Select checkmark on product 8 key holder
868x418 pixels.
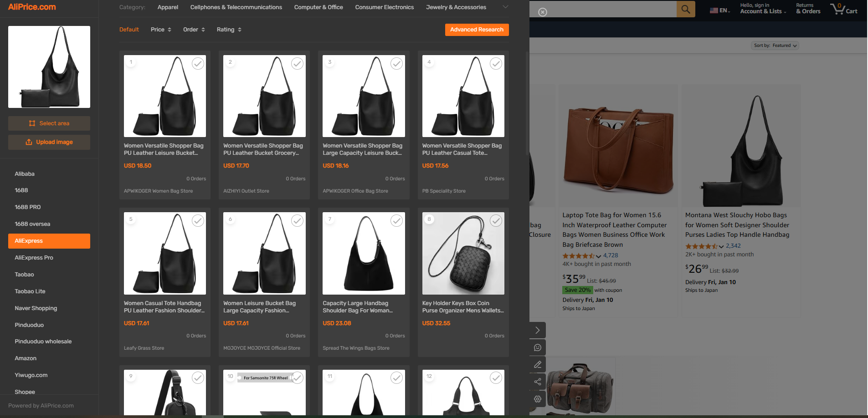pyautogui.click(x=496, y=221)
